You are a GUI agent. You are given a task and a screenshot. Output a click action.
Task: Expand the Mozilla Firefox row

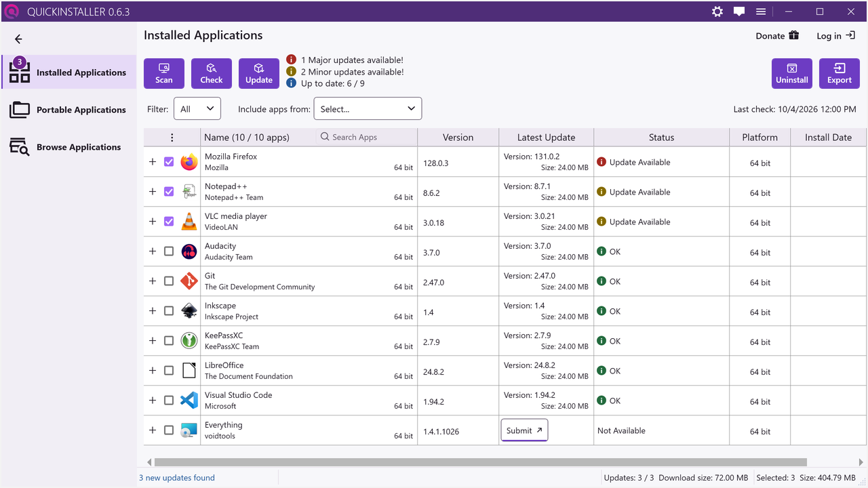(153, 162)
